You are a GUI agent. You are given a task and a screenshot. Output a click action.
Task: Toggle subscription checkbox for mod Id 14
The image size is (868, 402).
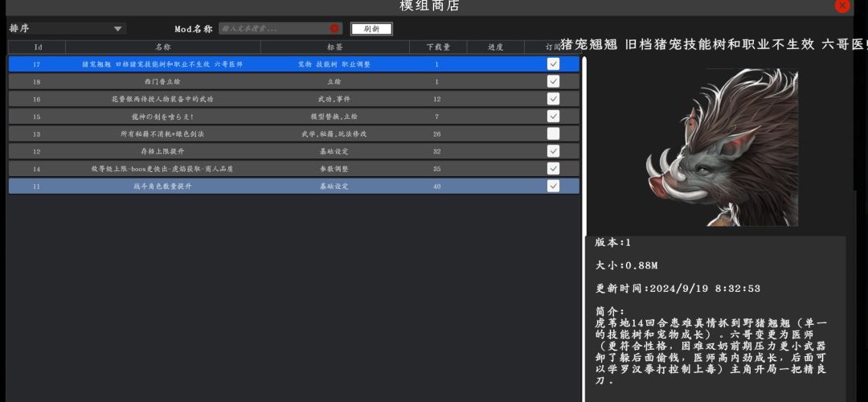553,168
